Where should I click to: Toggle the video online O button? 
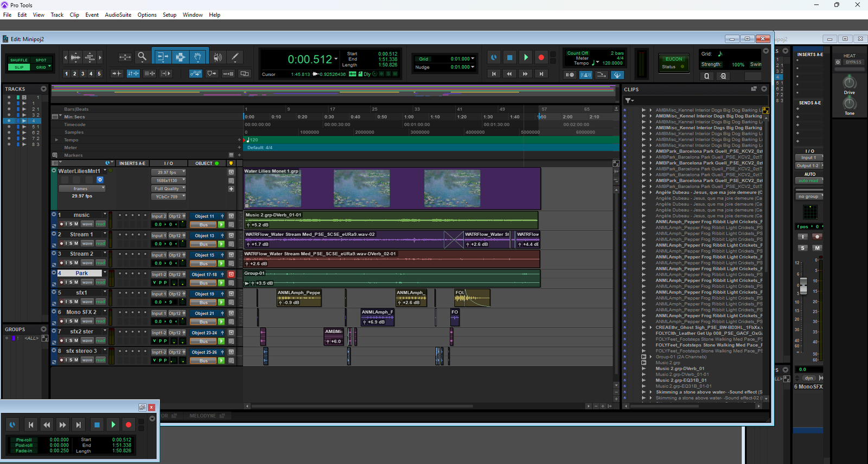[100, 179]
